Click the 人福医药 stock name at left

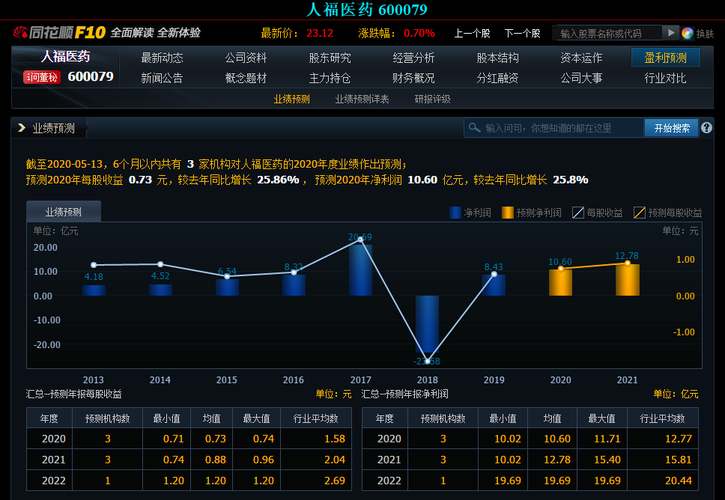pos(66,56)
